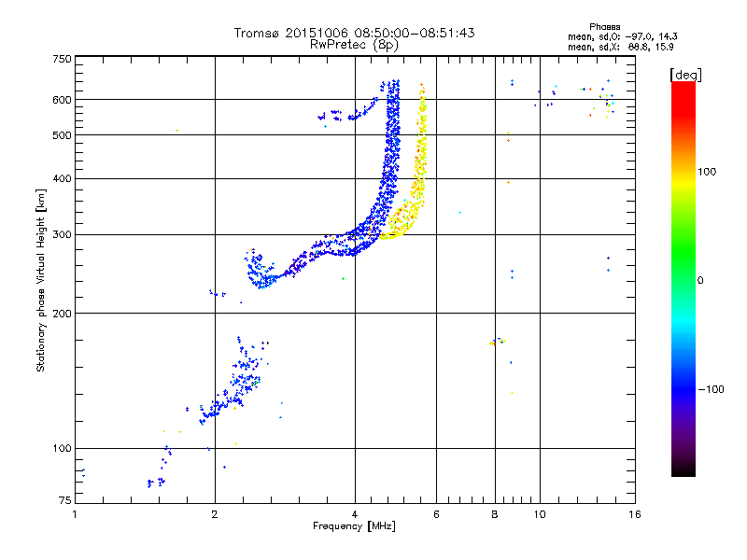Click the x-axis tick label '8'
This screenshot has width=747, height=560.
(495, 514)
